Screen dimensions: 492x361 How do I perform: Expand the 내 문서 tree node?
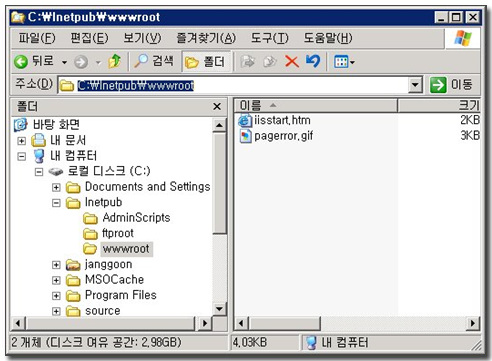click(x=21, y=141)
